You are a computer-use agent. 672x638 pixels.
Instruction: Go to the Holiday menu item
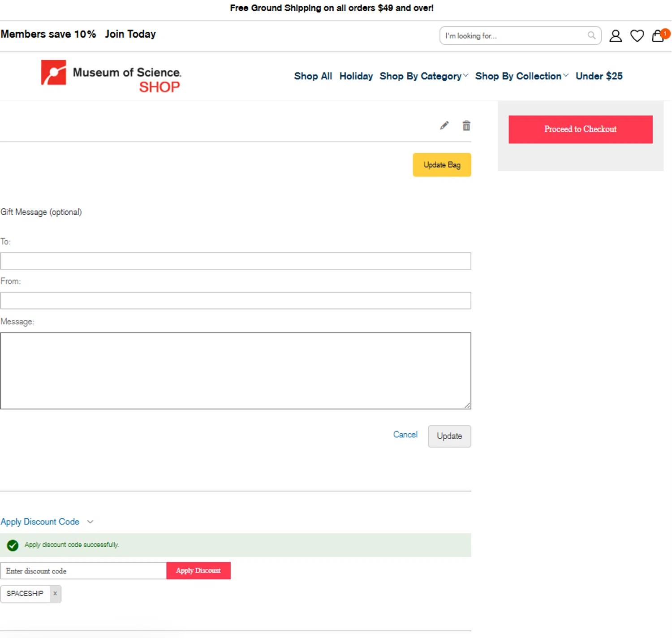(x=356, y=76)
